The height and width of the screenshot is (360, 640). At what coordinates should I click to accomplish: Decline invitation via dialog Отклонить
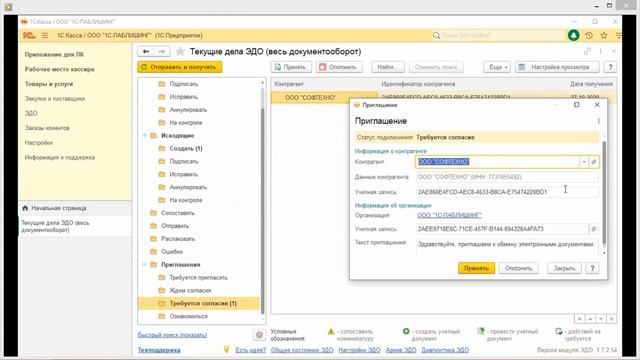pos(518,268)
